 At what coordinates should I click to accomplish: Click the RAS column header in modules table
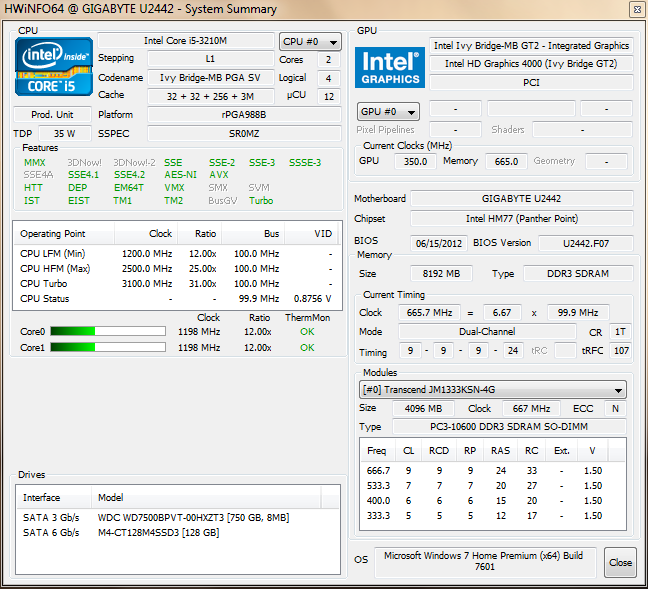(500, 451)
